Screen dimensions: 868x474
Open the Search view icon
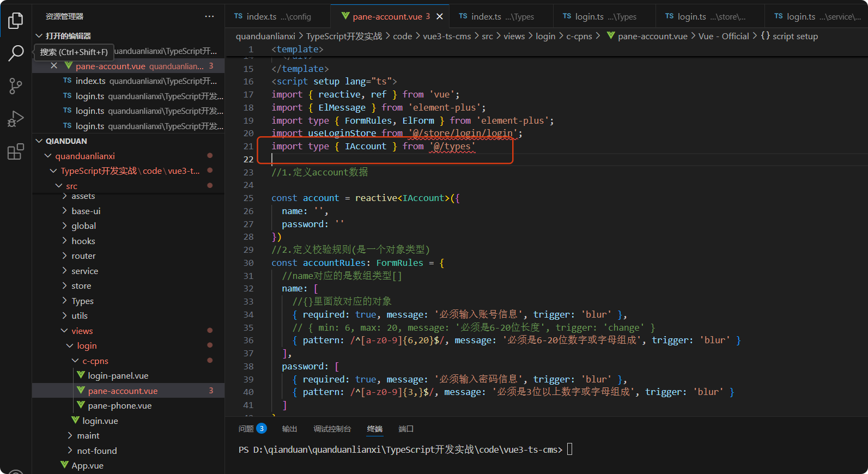click(x=16, y=53)
